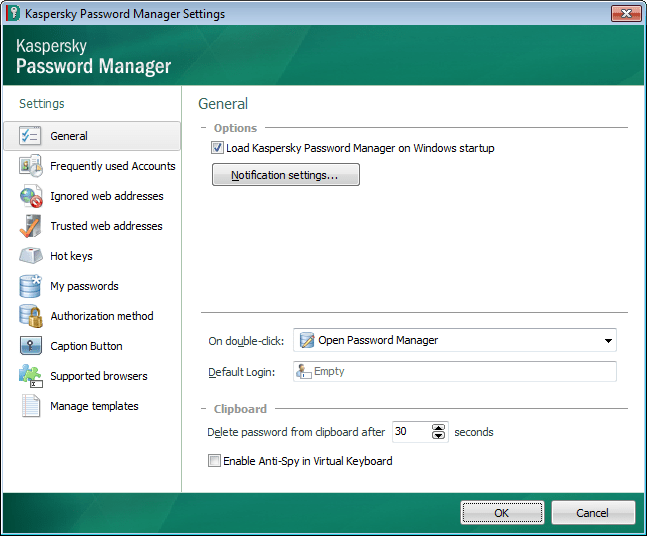Click the Frequently used Accounts icon
This screenshot has width=647, height=536.
[x=30, y=166]
